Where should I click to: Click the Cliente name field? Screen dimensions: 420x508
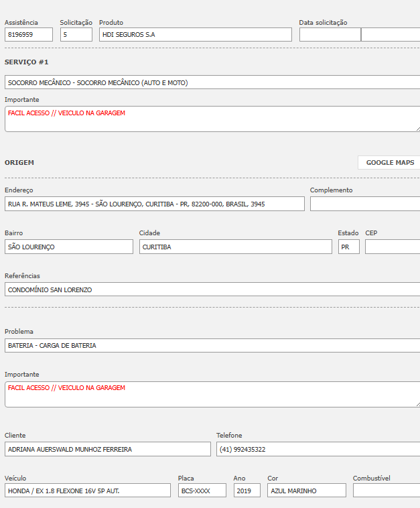coord(107,449)
